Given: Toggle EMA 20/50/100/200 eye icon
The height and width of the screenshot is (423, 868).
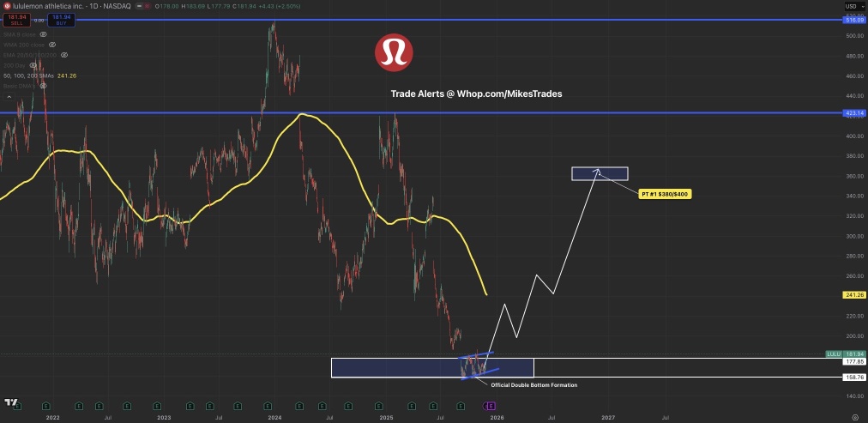Looking at the screenshot, I should 64,55.
